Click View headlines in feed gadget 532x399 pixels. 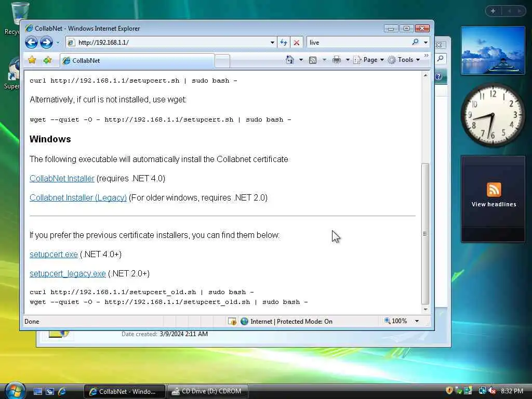click(494, 204)
